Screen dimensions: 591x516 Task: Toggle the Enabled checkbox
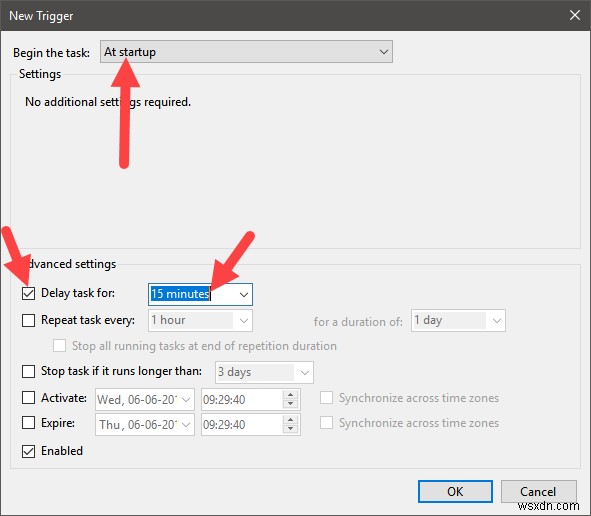[x=28, y=451]
